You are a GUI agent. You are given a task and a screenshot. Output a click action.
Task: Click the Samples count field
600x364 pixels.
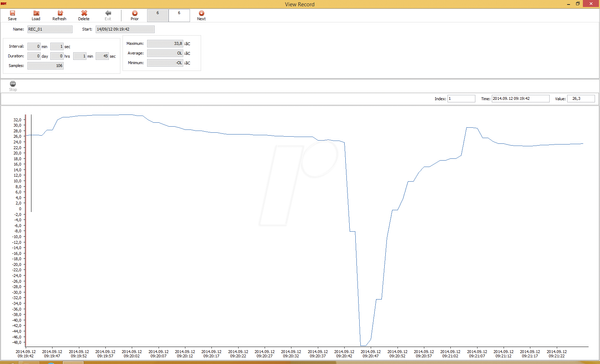pyautogui.click(x=45, y=66)
